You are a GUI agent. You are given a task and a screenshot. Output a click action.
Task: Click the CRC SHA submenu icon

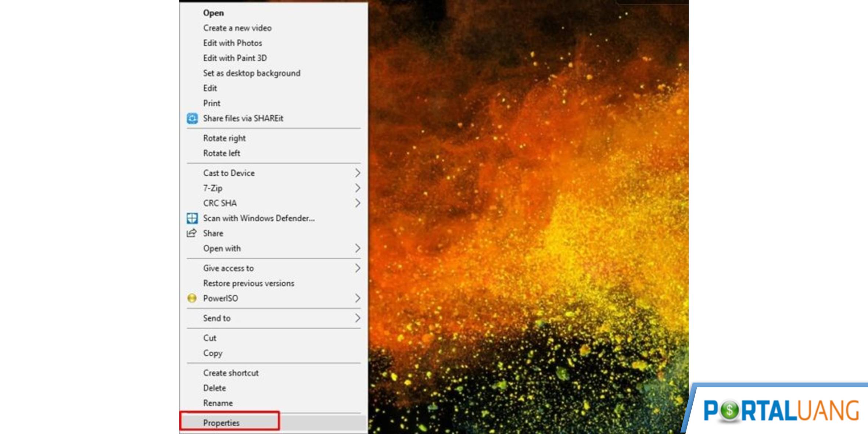(359, 203)
